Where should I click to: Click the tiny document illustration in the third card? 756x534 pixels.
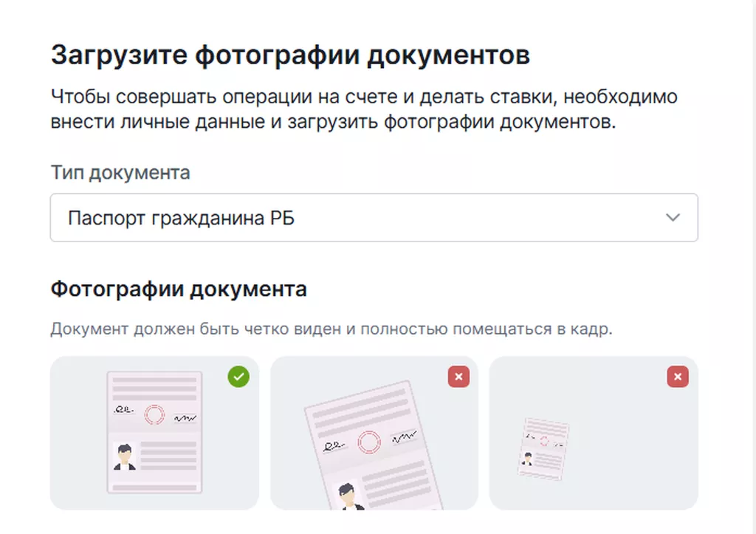coord(544,448)
